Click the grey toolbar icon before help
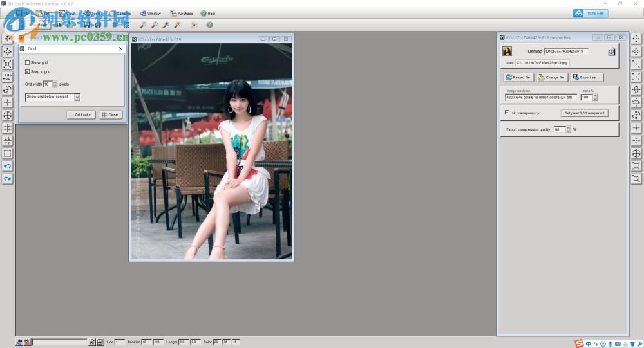This screenshot has width=644, height=348. (194, 25)
